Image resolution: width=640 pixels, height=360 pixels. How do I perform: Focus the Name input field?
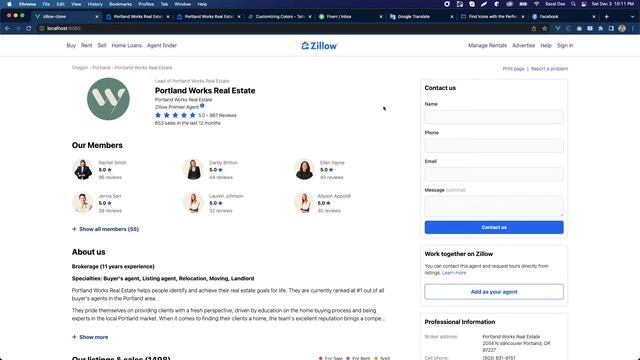pos(494,117)
